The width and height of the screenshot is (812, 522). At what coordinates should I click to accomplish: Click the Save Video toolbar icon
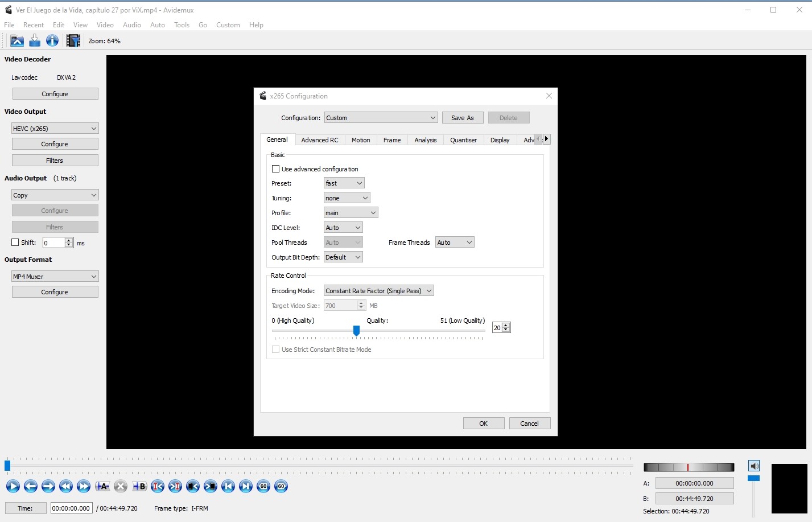point(35,40)
